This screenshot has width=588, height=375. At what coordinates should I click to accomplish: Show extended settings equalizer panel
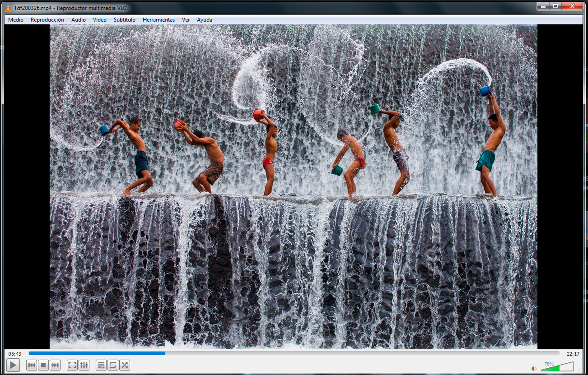84,365
